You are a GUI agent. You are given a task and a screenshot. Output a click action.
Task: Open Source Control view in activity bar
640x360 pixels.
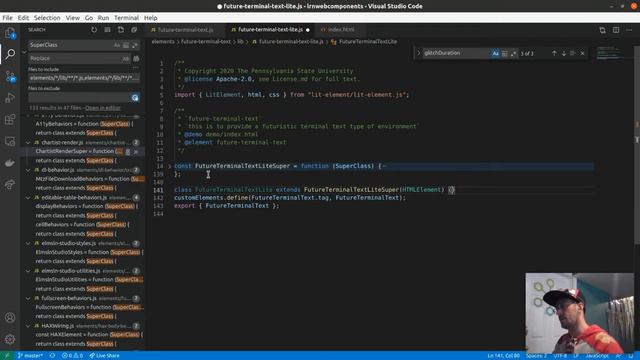[x=10, y=76]
